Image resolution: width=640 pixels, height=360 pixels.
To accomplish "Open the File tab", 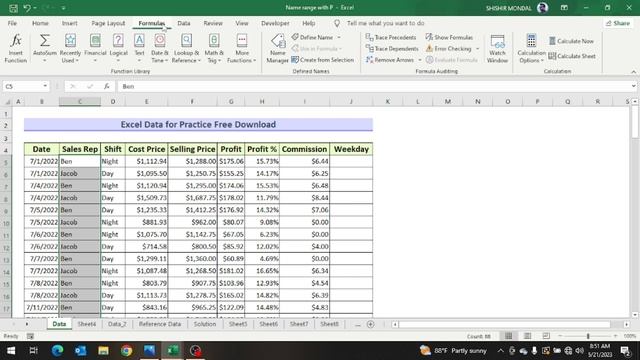I will [12, 23].
